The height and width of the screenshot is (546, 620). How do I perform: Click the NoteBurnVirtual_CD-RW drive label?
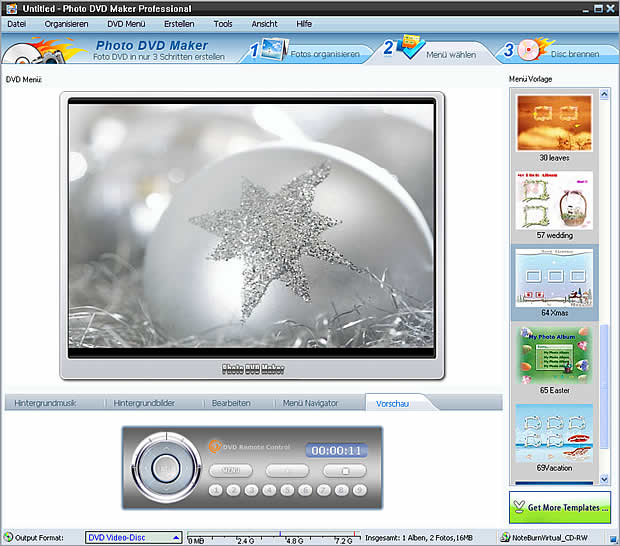[550, 538]
